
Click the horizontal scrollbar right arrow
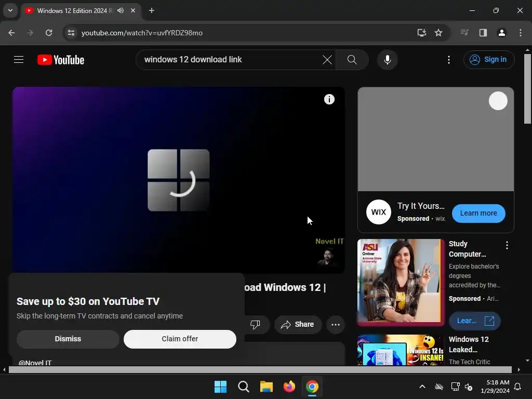click(519, 369)
